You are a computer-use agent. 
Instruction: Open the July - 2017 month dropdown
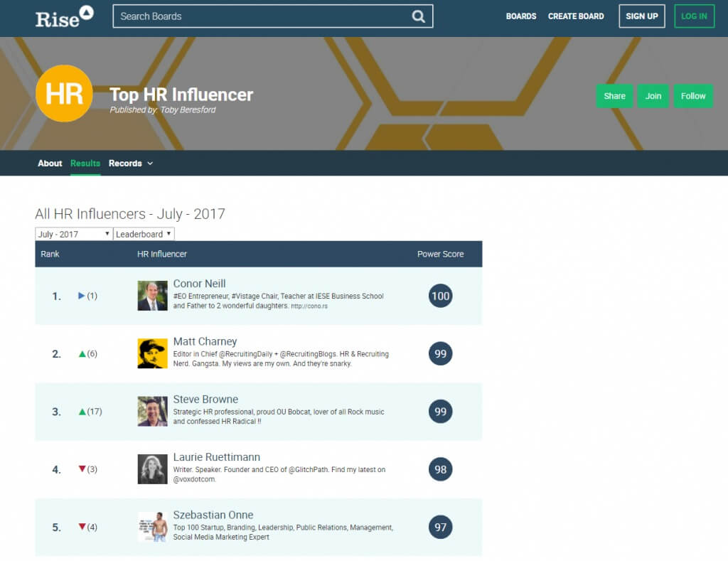74,233
